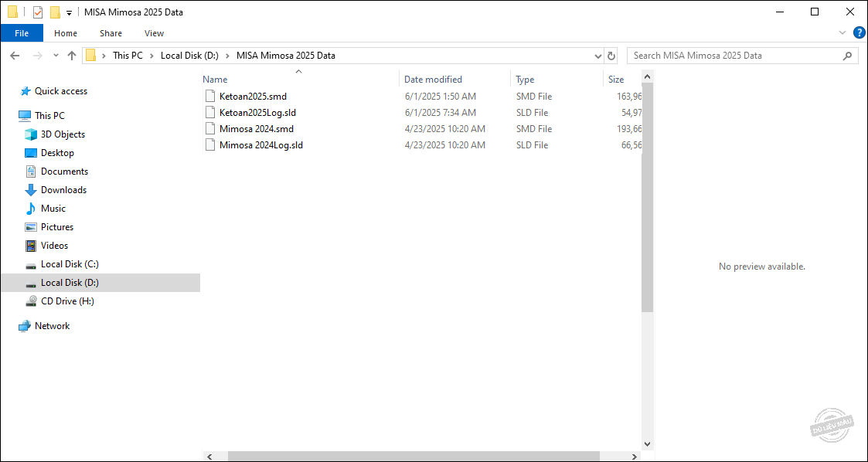Screen dimensions: 868x462
Task: Open 3D Objects in the navigation pane
Action: click(63, 134)
